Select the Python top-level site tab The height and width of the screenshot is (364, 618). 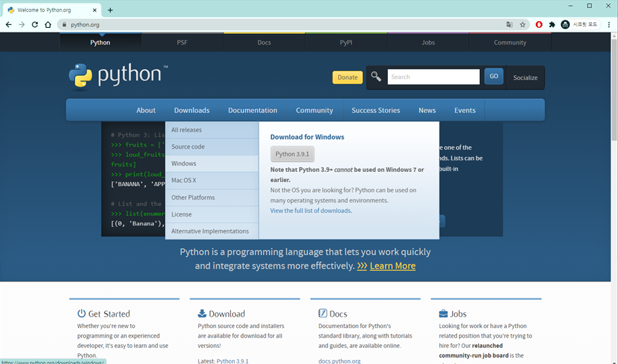tap(100, 42)
